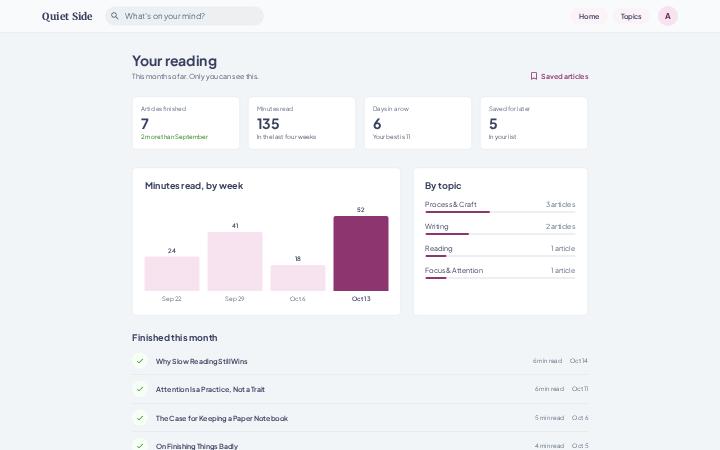Click the "Your reading" page title
This screenshot has height=450, width=720.
(174, 61)
